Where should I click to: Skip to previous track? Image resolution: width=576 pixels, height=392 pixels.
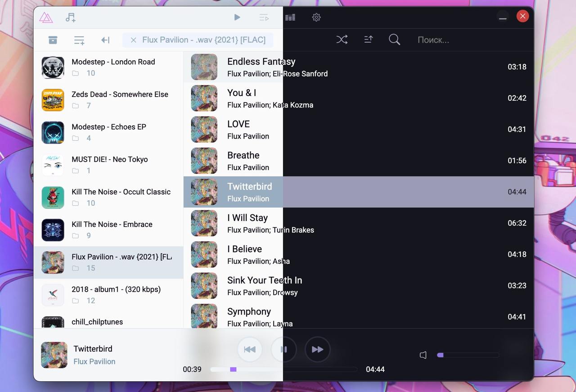point(250,349)
